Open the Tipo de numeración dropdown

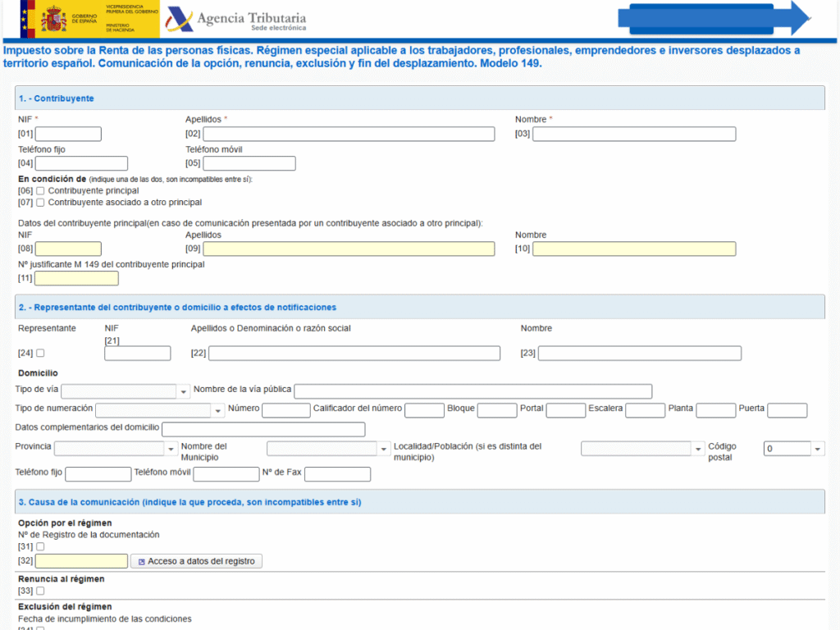(217, 409)
